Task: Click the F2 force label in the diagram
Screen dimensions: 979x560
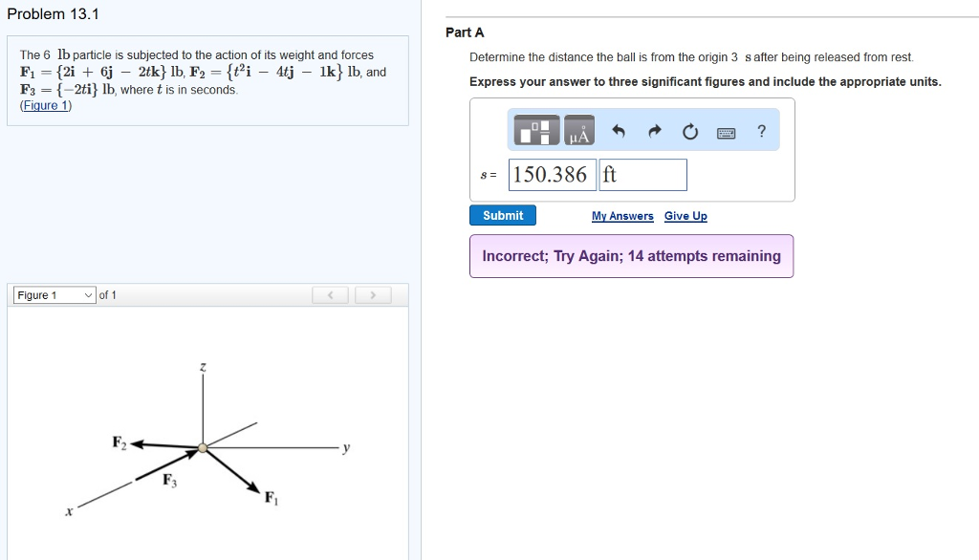Action: 119,442
